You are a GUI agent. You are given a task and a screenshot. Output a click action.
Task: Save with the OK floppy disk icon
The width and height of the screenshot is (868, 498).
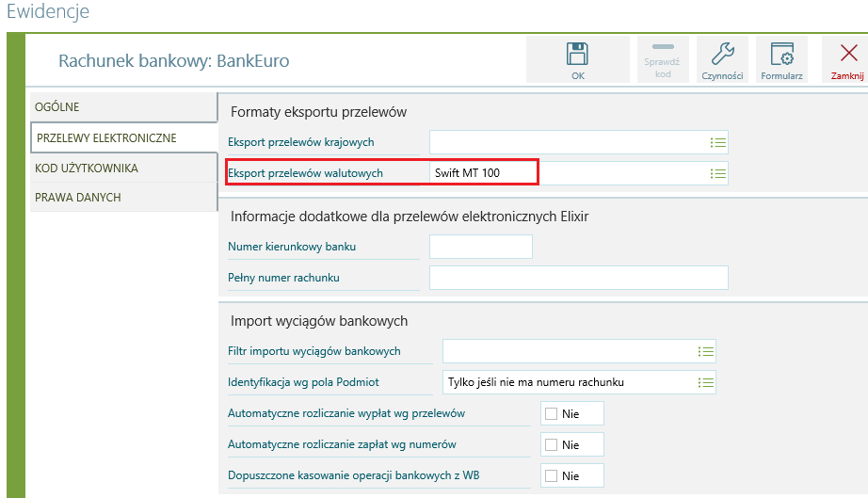click(577, 59)
